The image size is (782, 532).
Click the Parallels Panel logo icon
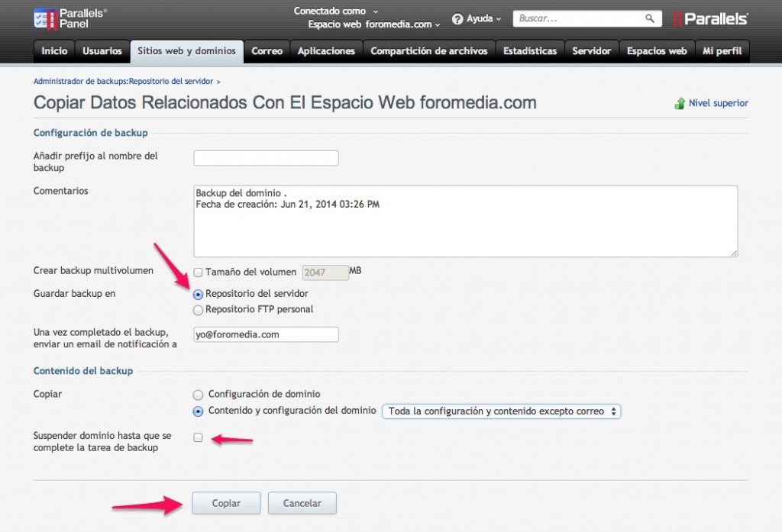(44, 19)
